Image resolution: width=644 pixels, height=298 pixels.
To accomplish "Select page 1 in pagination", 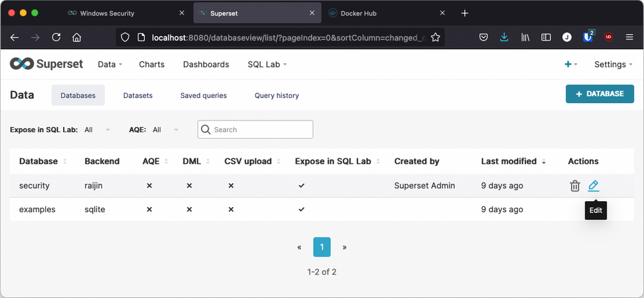I will coord(321,247).
